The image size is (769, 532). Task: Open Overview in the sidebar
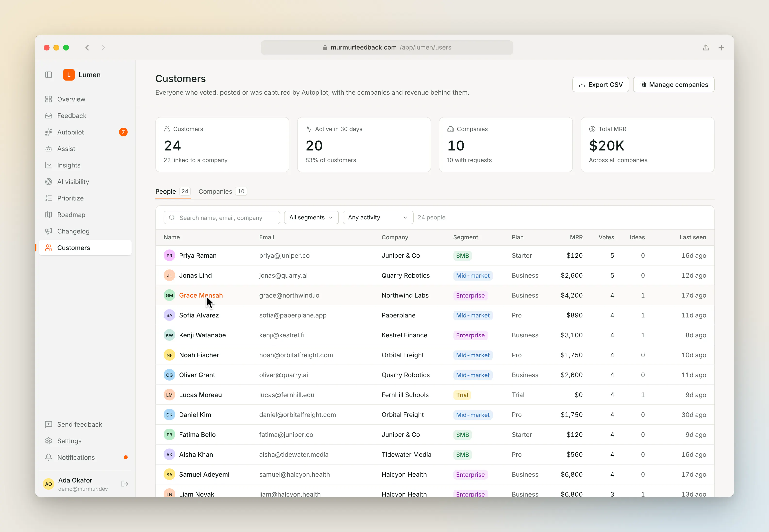pos(85,99)
